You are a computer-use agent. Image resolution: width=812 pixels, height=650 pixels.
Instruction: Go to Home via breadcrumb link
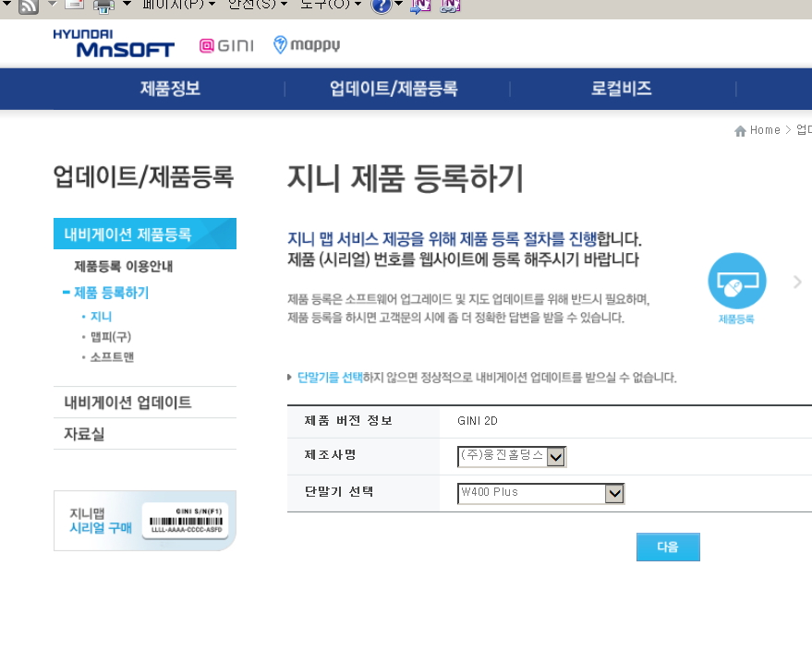(765, 130)
